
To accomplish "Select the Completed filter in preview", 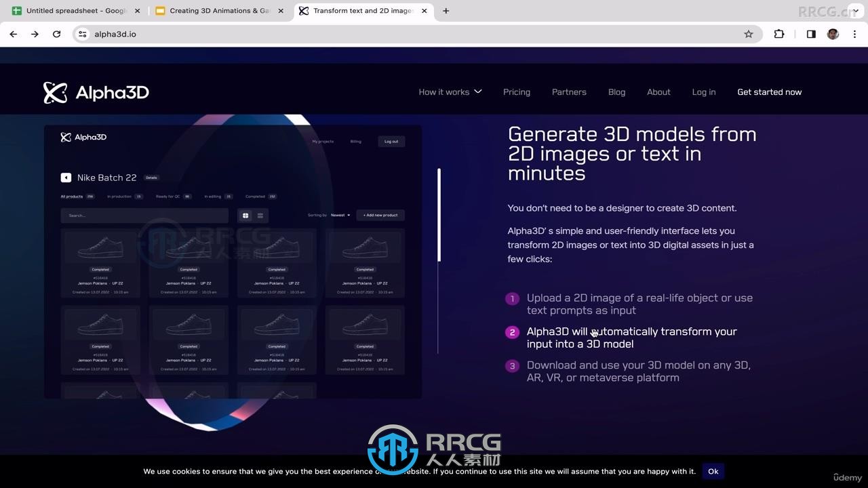I will coord(261,197).
